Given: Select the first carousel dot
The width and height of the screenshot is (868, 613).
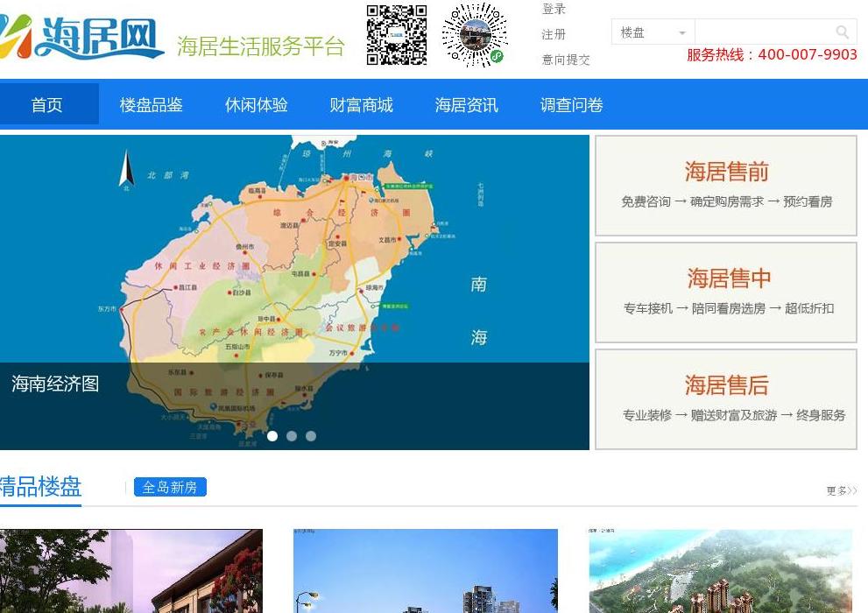Looking at the screenshot, I should click(x=272, y=436).
